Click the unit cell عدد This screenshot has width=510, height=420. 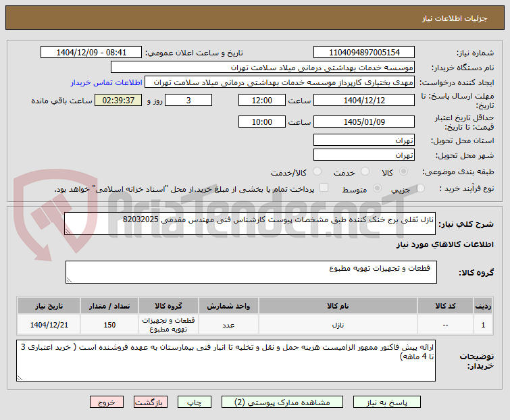point(228,325)
